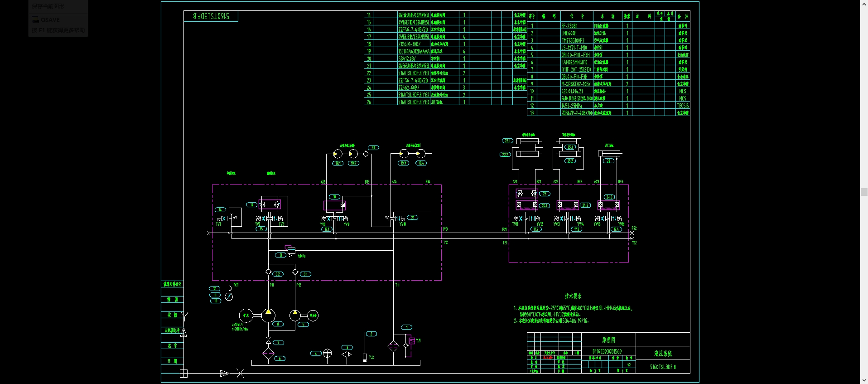Select the 16MPa pressure label
Image resolution: width=868 pixels, height=384 pixels.
click(x=301, y=256)
